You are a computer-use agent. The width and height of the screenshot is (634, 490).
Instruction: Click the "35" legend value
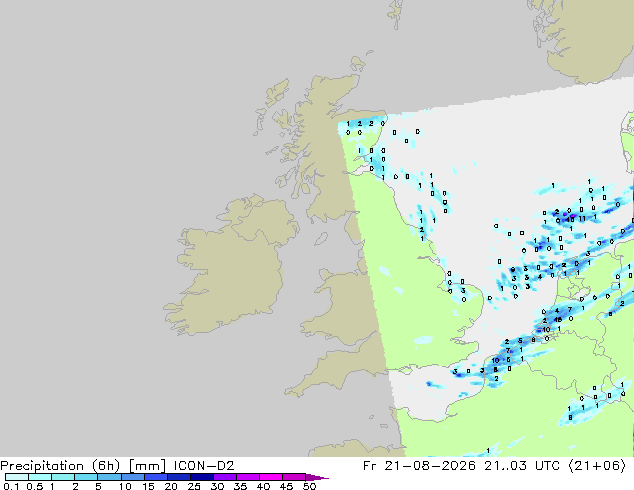(240, 486)
